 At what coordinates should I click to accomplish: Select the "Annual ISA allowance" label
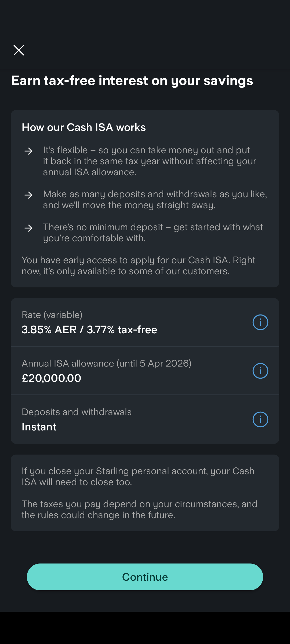pyautogui.click(x=106, y=363)
